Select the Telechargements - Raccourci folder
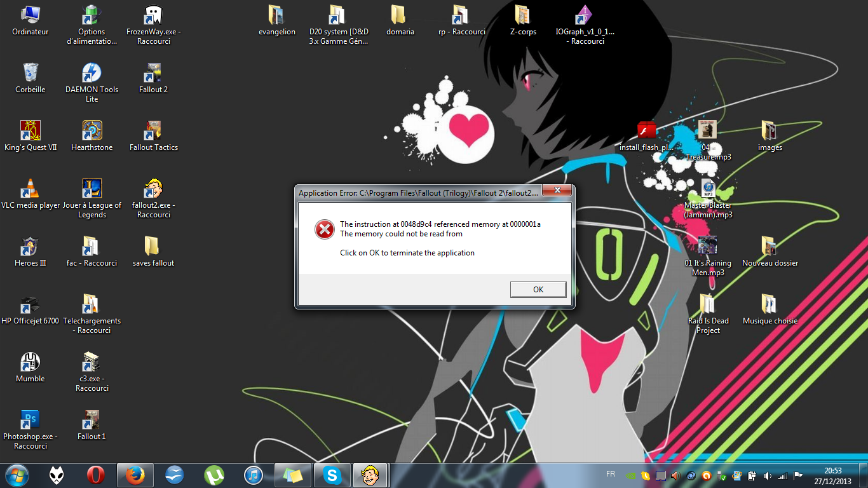This screenshot has width=868, height=488. [92, 313]
